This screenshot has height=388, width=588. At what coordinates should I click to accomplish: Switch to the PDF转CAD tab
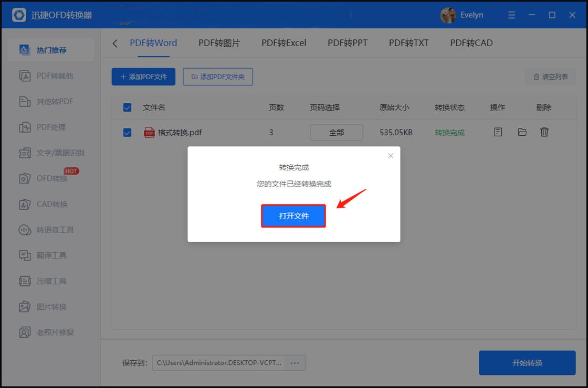coord(471,43)
